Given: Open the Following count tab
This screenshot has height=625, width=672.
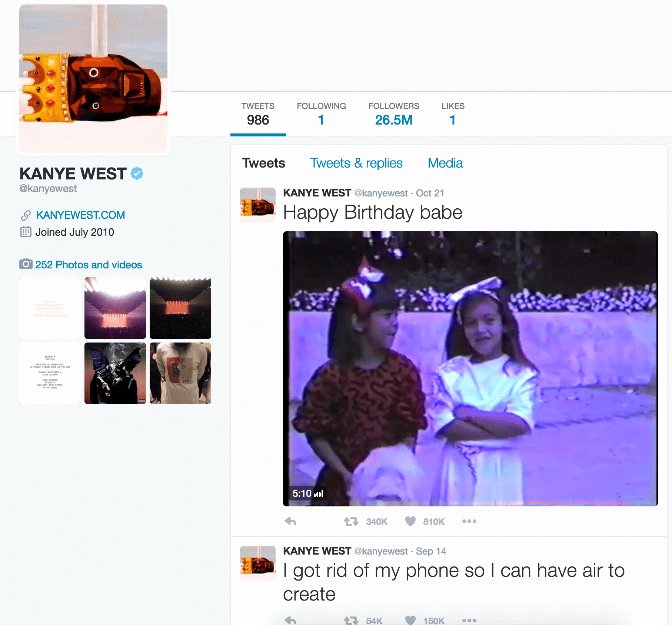Looking at the screenshot, I should [321, 114].
